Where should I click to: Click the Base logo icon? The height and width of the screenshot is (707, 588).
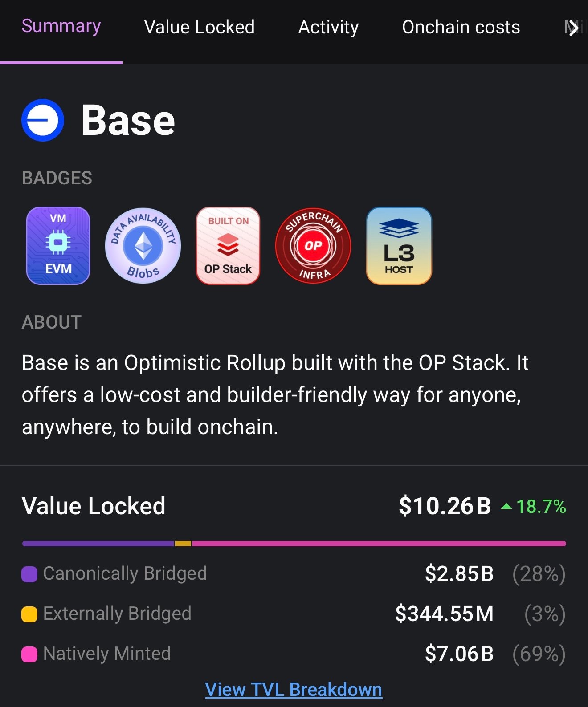coord(43,120)
